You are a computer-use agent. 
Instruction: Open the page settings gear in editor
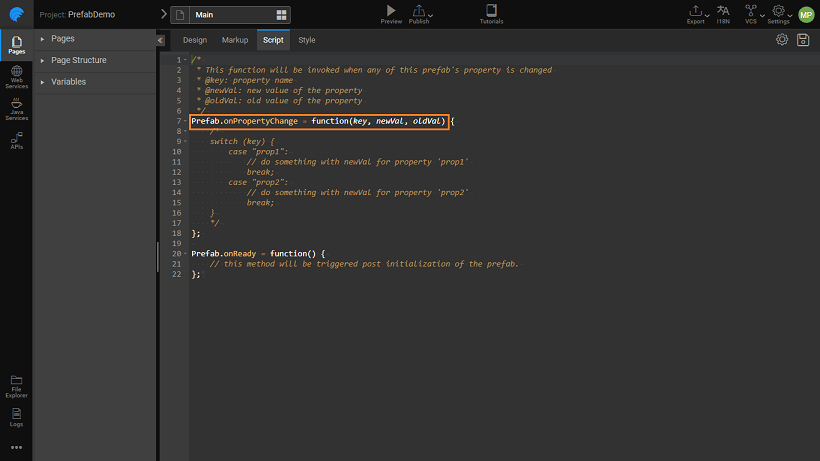(782, 39)
